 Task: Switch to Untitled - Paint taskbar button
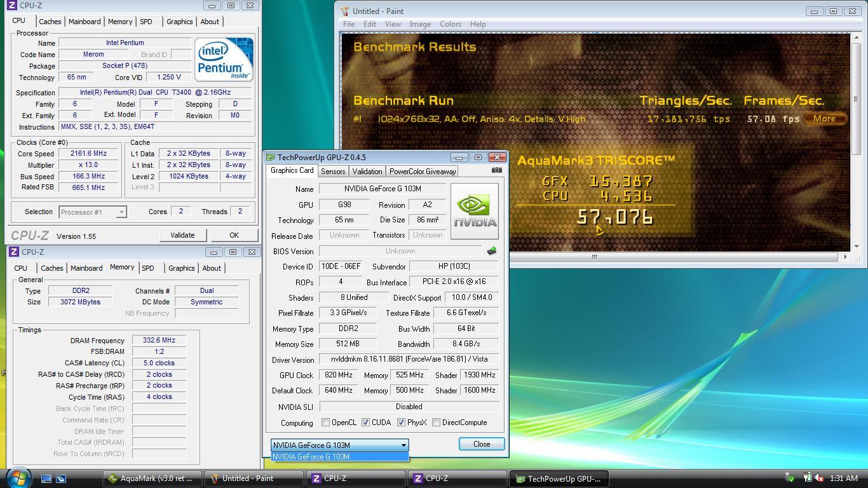(254, 478)
